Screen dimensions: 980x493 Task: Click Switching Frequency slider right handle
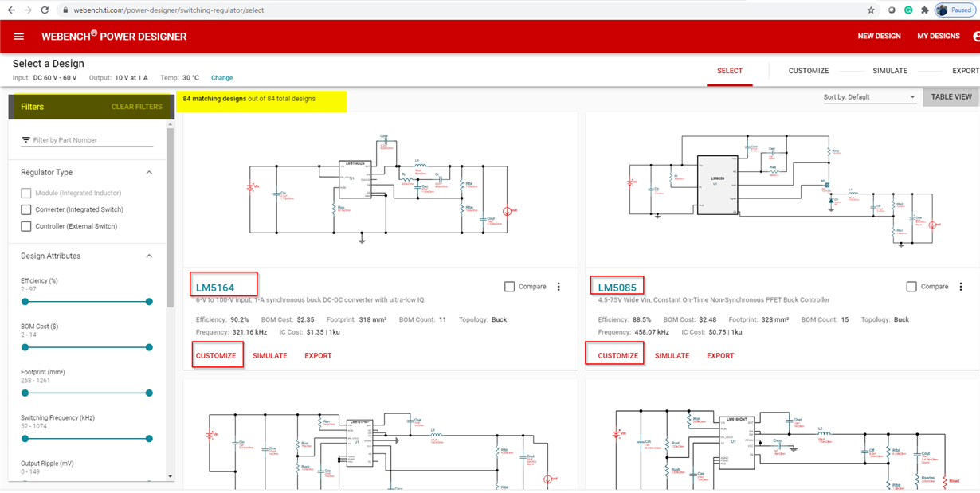[149, 439]
